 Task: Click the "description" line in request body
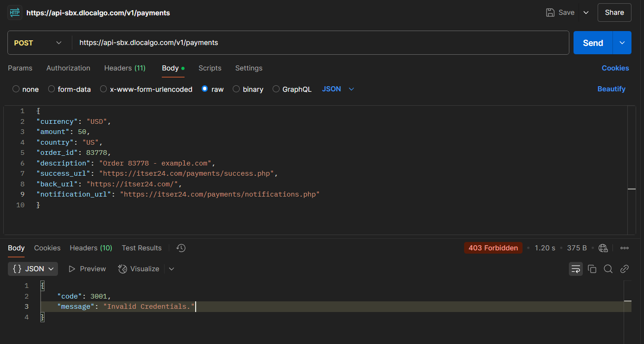coord(127,163)
